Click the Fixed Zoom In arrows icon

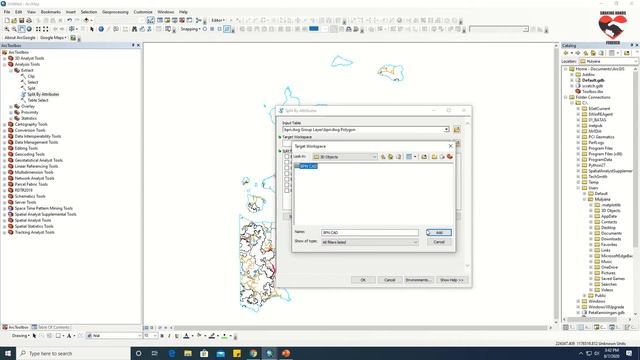pos(38,29)
